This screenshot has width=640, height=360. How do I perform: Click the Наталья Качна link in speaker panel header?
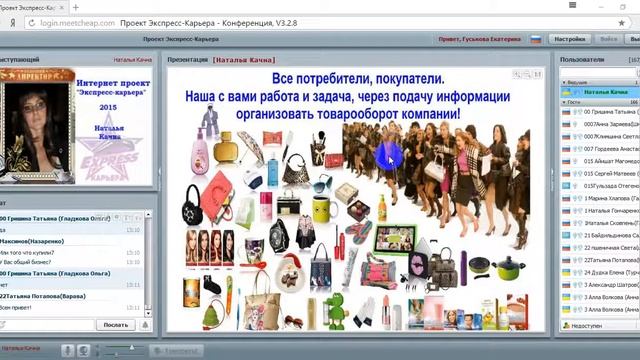(x=133, y=60)
